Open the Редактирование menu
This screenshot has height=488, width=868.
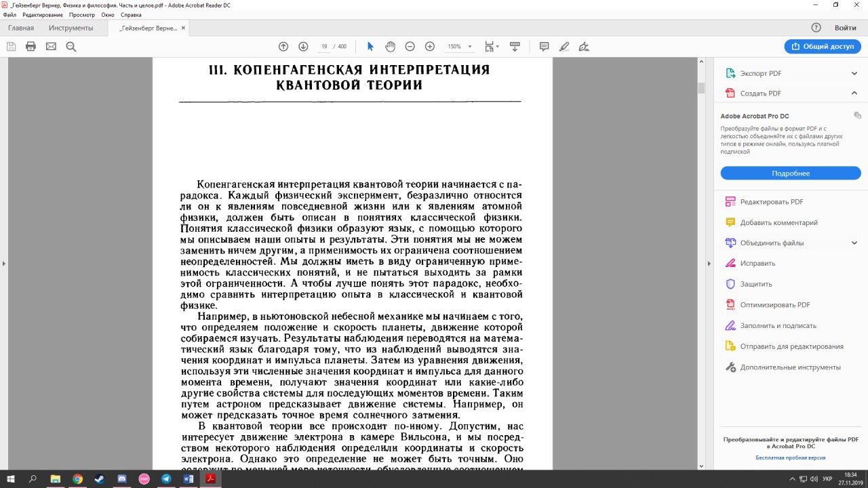pyautogui.click(x=43, y=14)
